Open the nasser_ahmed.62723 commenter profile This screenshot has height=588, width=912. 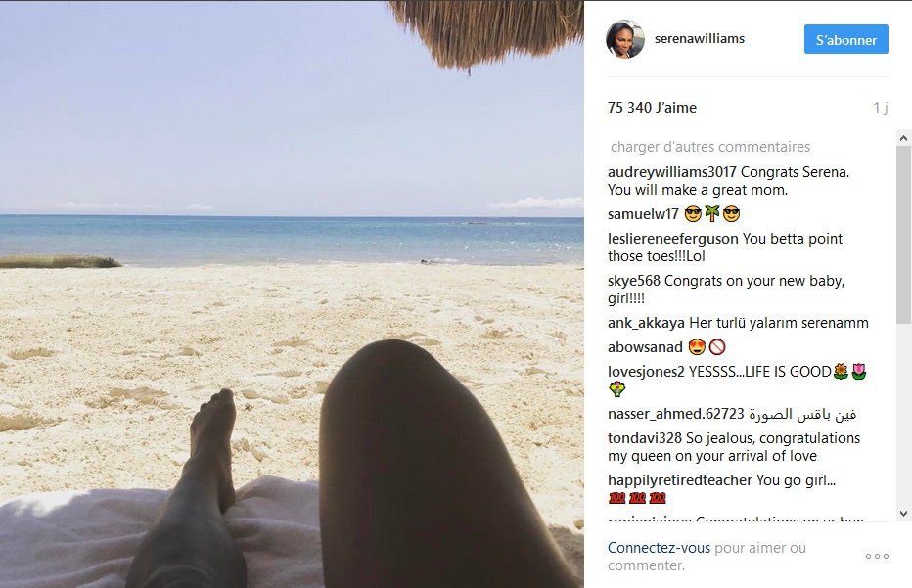tap(676, 414)
